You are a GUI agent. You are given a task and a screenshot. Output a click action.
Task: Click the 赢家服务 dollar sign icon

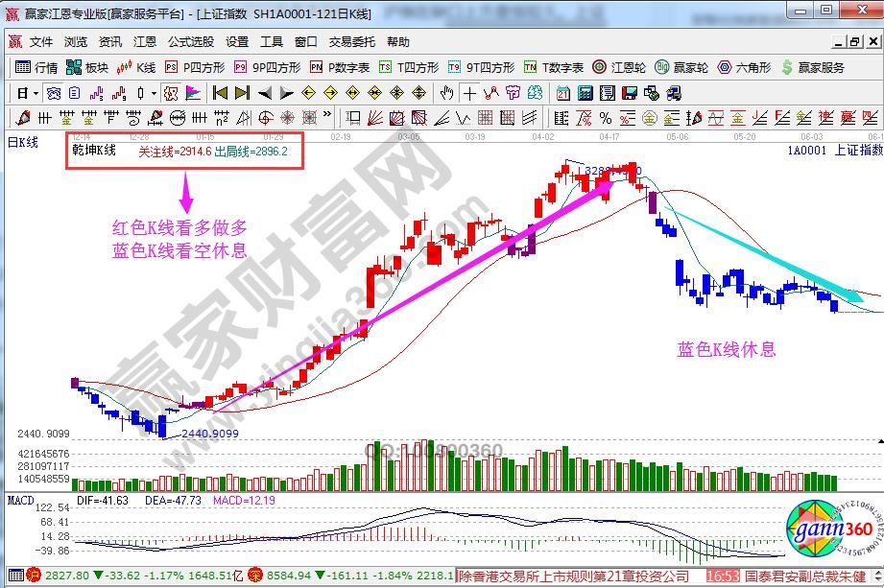click(x=788, y=67)
